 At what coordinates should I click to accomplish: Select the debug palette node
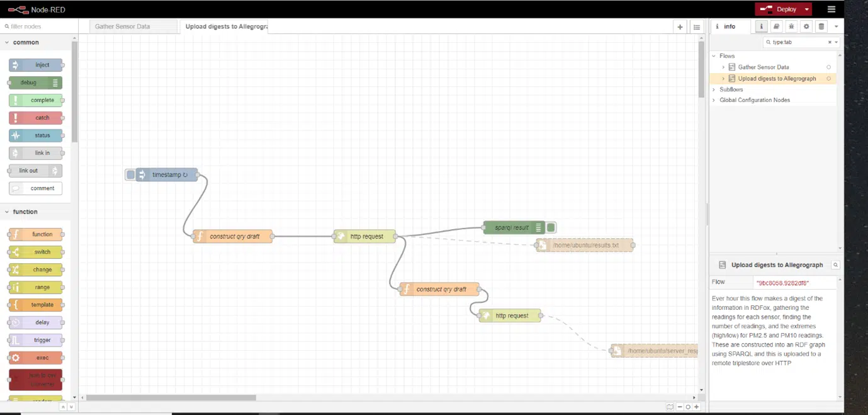(35, 82)
